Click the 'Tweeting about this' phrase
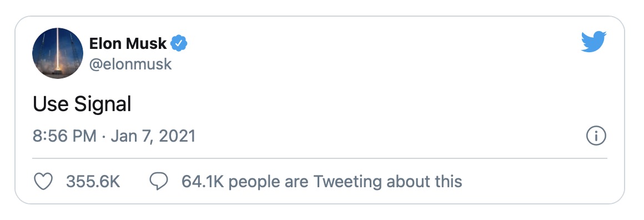 tap(388, 182)
